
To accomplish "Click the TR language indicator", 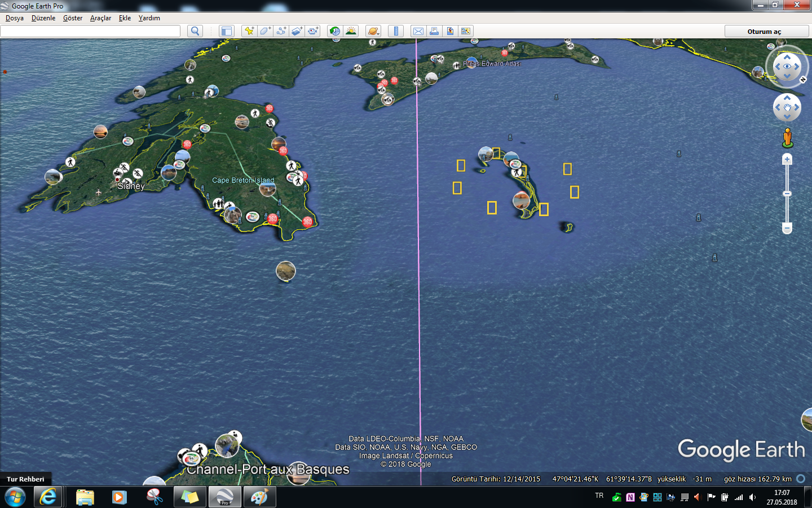I will (599, 496).
